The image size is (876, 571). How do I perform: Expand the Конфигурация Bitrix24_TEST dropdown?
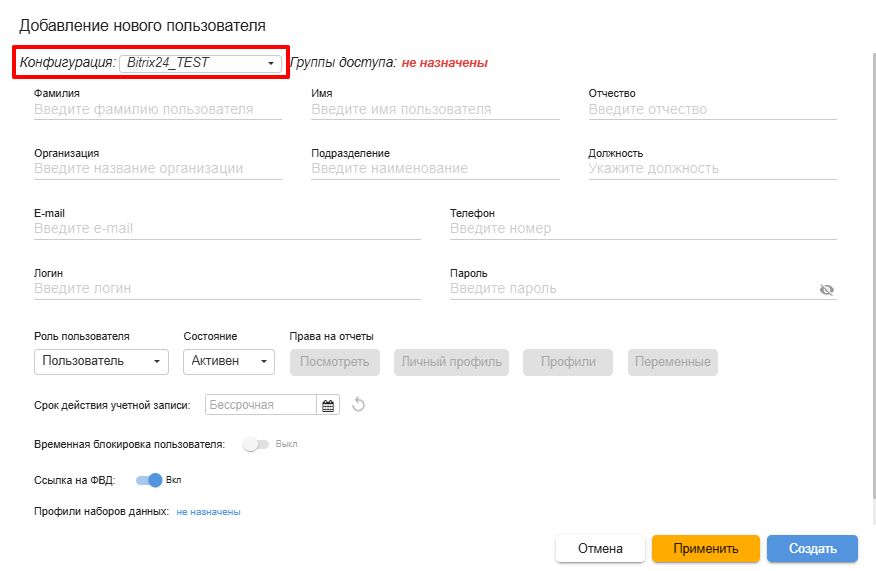(200, 63)
